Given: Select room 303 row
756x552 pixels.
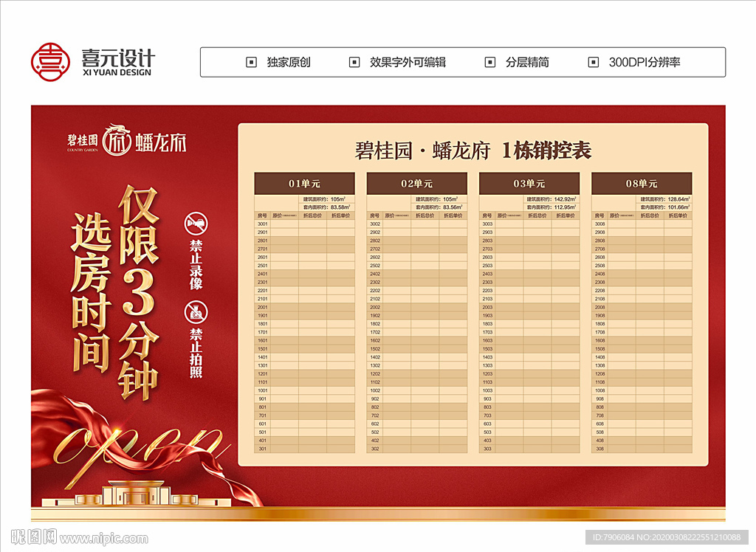Looking at the screenshot, I should pyautogui.click(x=529, y=449).
